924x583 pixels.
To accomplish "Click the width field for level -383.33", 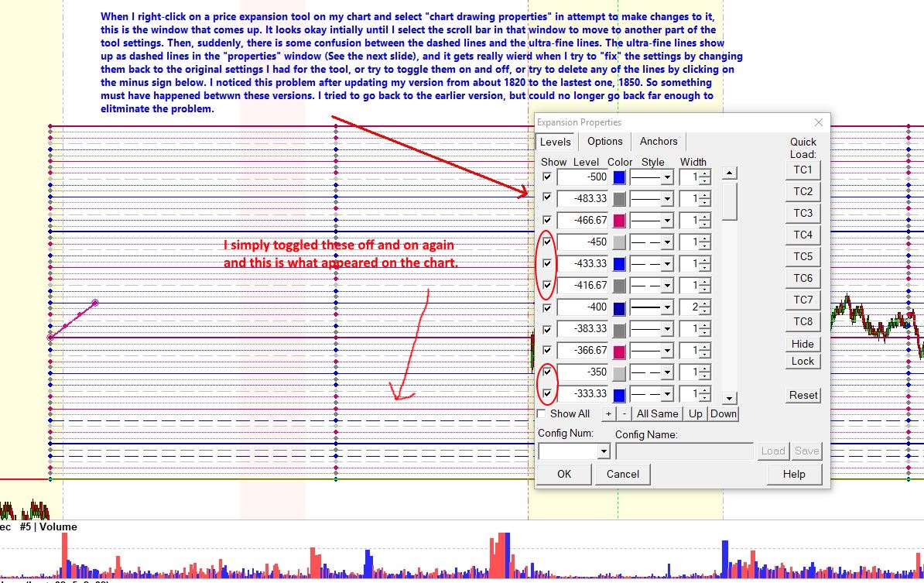I will point(690,329).
